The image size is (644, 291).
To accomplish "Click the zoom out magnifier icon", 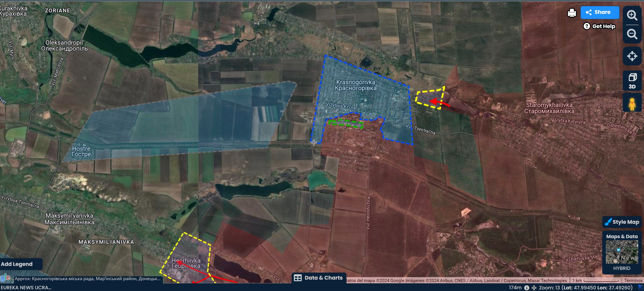I will 632,34.
